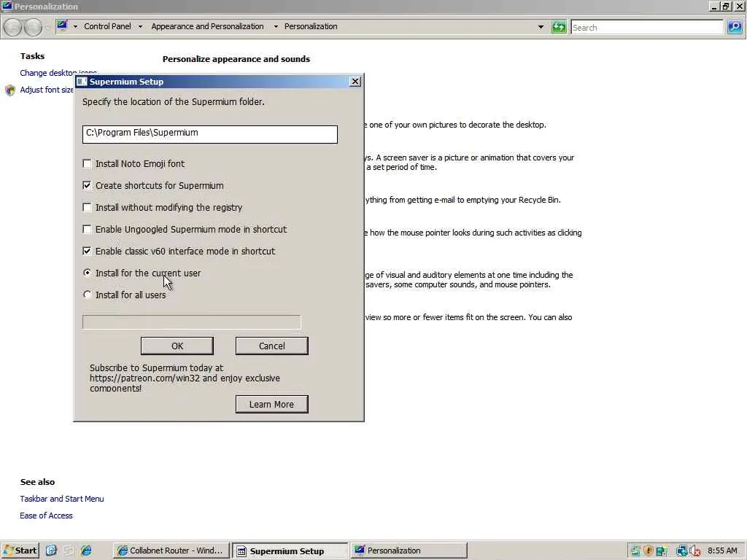Click Personalization window title icon
Viewport: 747px width, 560px height.
[x=7, y=6]
